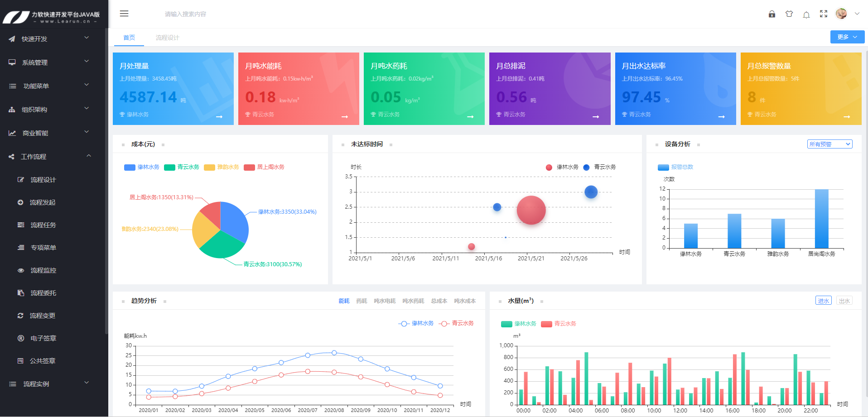Click the 进水 button

[x=824, y=301]
